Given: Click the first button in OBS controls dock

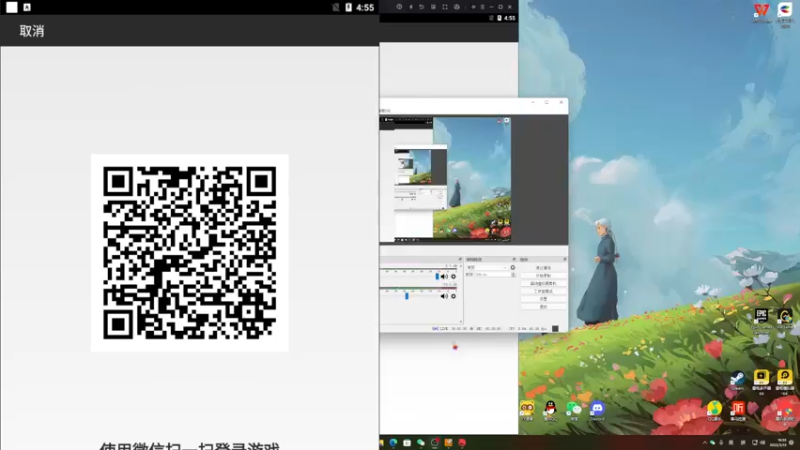Looking at the screenshot, I should [x=543, y=268].
